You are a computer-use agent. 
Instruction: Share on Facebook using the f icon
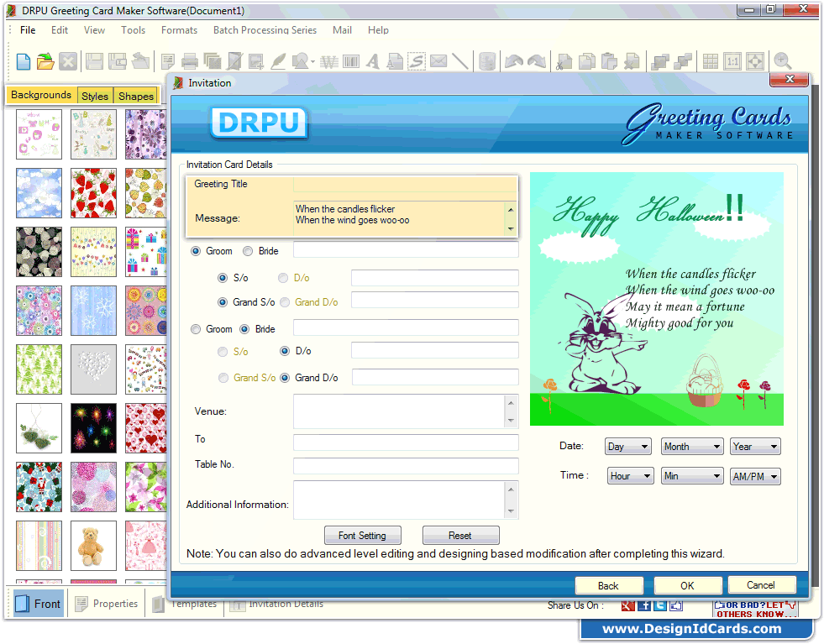[644, 605]
